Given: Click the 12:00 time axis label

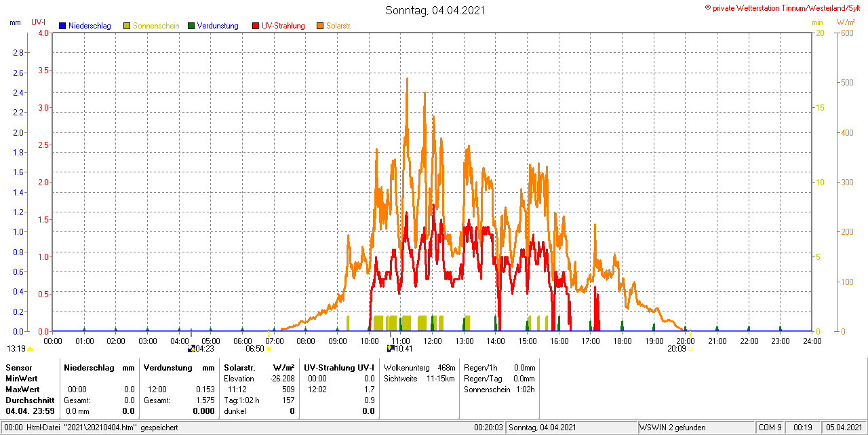Looking at the screenshot, I should point(432,341).
